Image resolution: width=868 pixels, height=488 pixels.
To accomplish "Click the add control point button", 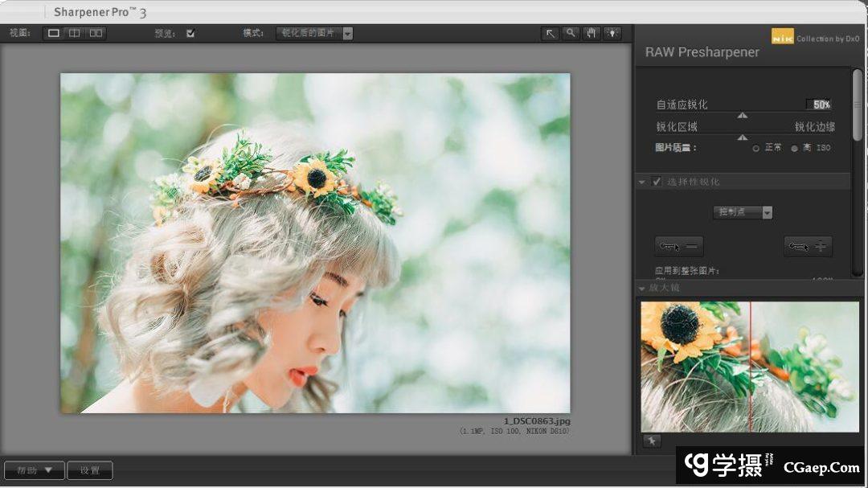I will click(808, 246).
